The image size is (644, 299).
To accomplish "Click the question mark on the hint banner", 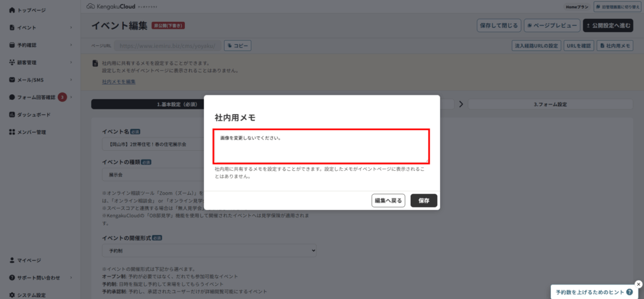I will (x=629, y=292).
